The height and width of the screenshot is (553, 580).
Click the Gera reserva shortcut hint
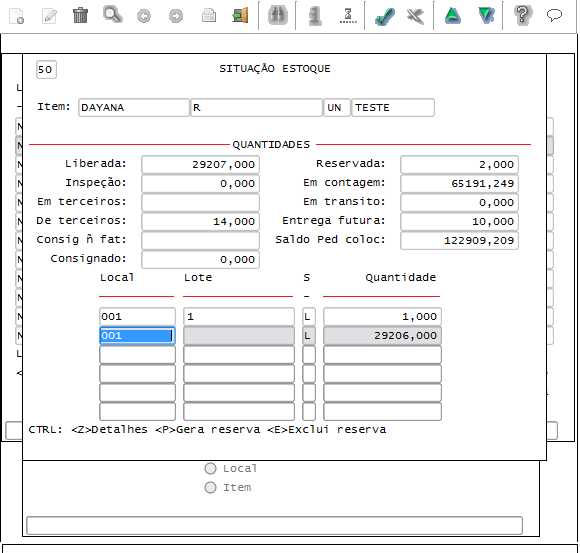(x=208, y=429)
